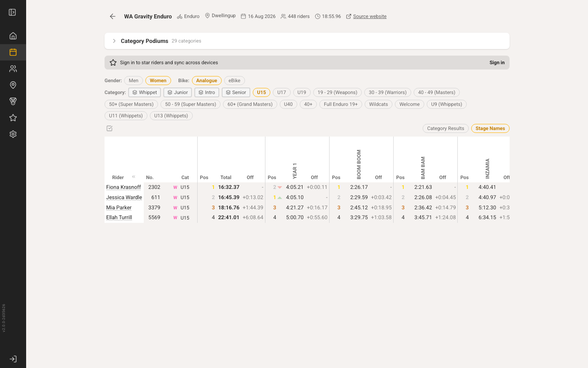
Task: Select the 60+ (Grand Masters) category
Action: [250, 104]
